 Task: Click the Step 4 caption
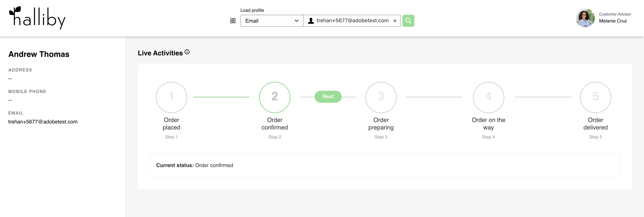point(488,137)
